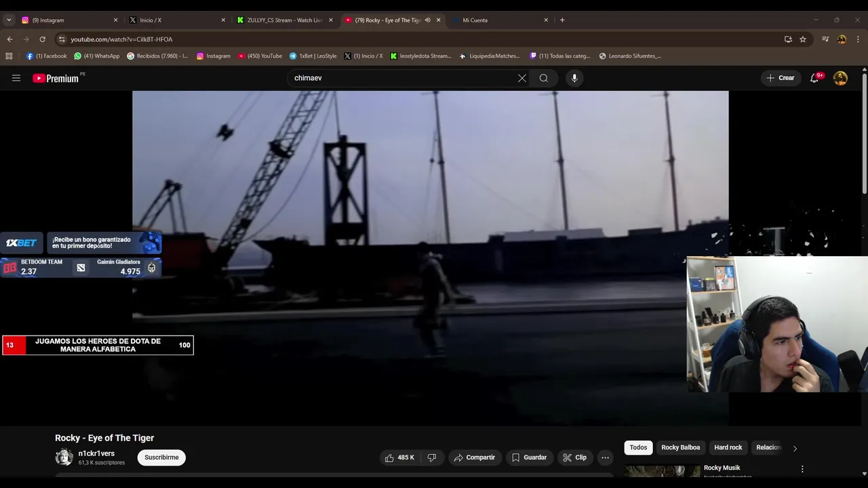The width and height of the screenshot is (868, 488).
Task: Like the video with 485 K
Action: click(x=399, y=457)
